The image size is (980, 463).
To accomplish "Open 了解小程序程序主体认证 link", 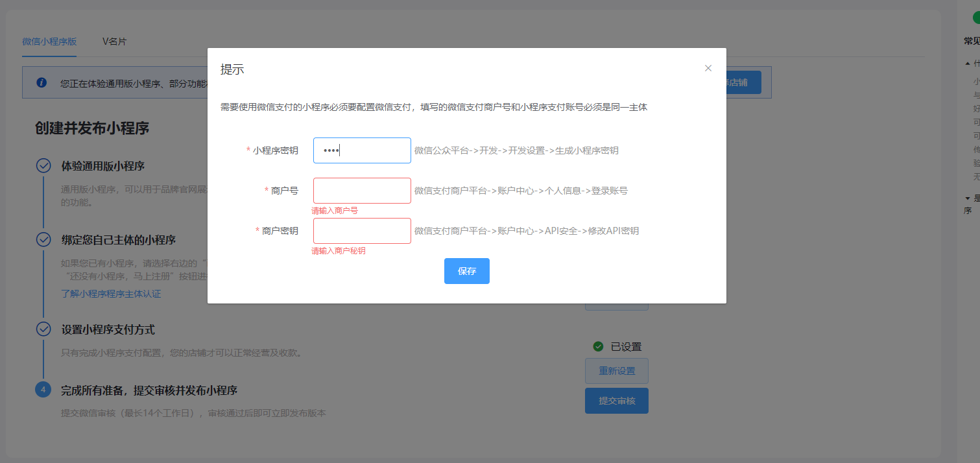I will point(111,294).
